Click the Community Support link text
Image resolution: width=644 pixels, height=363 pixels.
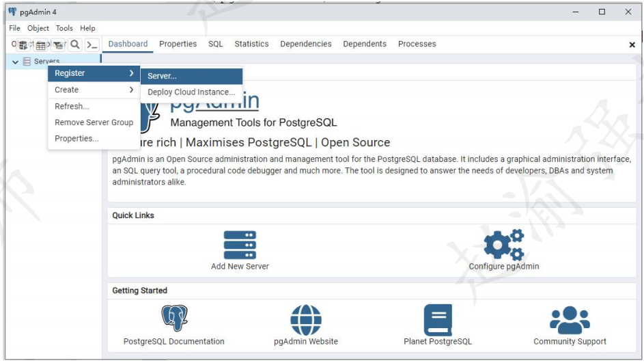pyautogui.click(x=570, y=342)
